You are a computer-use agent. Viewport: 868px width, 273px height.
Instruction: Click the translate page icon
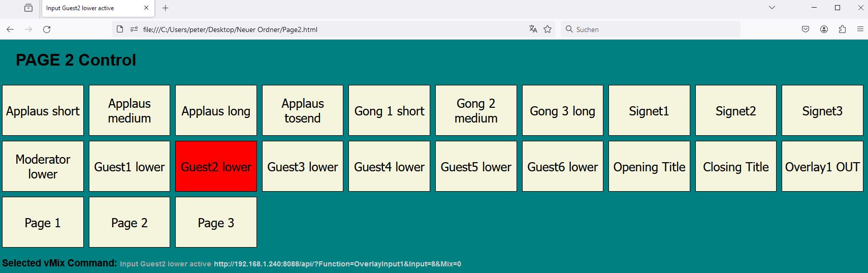[x=533, y=29]
